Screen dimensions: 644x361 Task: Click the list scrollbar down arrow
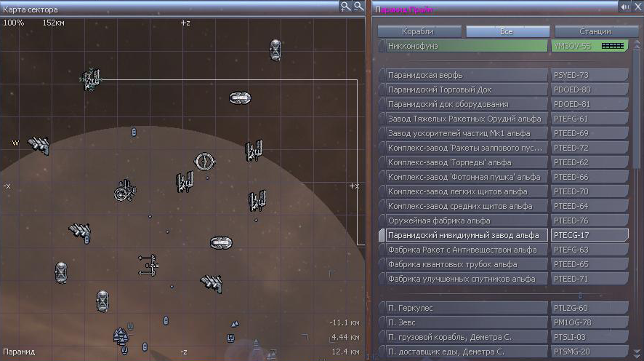[x=637, y=354]
